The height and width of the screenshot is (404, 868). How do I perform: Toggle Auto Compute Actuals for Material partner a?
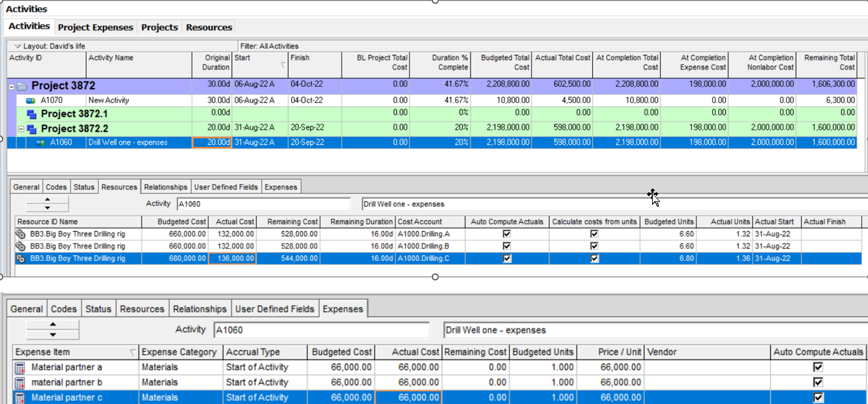pyautogui.click(x=817, y=367)
